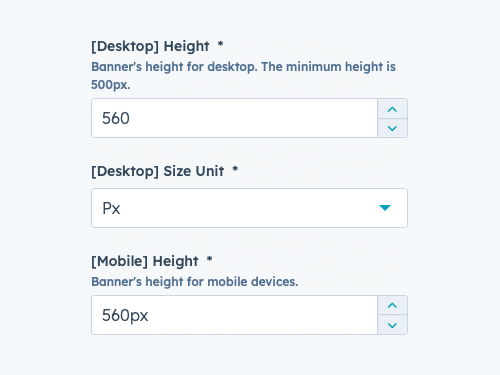This screenshot has height=375, width=500.
Task: Click the required asterisk beside Mobile Height
Action: [209, 259]
